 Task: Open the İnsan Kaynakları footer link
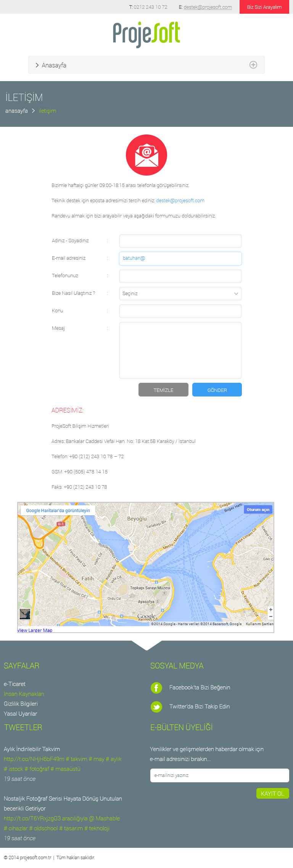click(24, 694)
